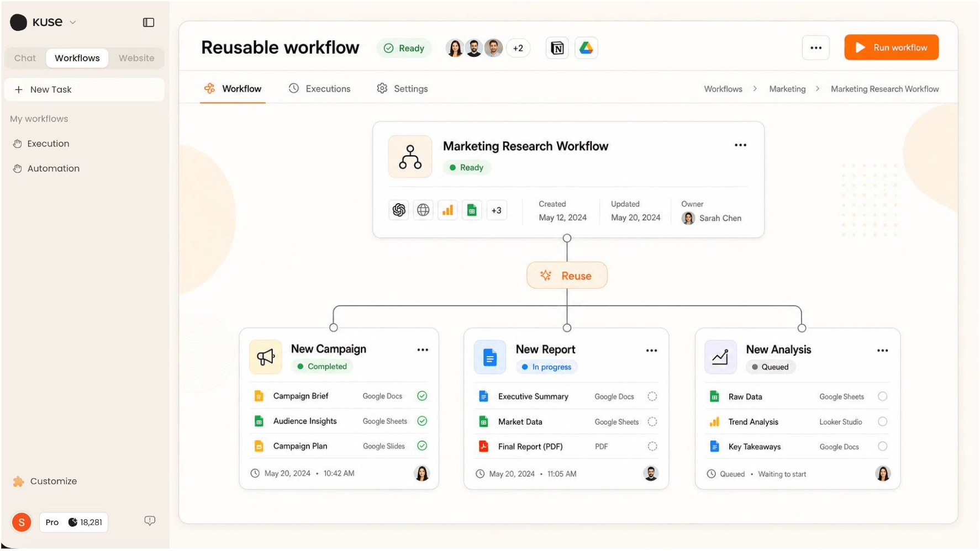The width and height of the screenshot is (980, 551).
Task: Click the Google Sheets tool icon
Action: 472,210
